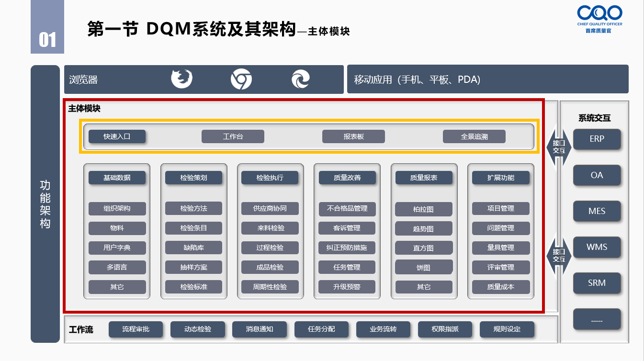Select 直方图 chart item
This screenshot has height=361, width=644.
[424, 248]
